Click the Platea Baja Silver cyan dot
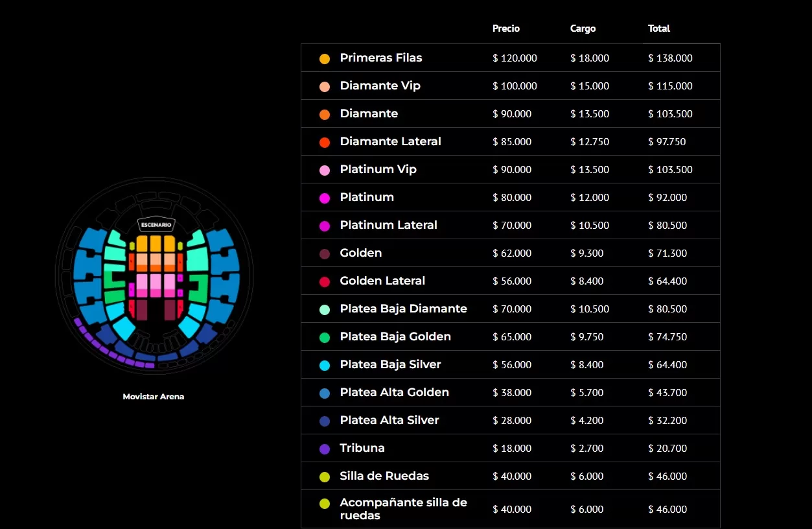 coord(325,365)
